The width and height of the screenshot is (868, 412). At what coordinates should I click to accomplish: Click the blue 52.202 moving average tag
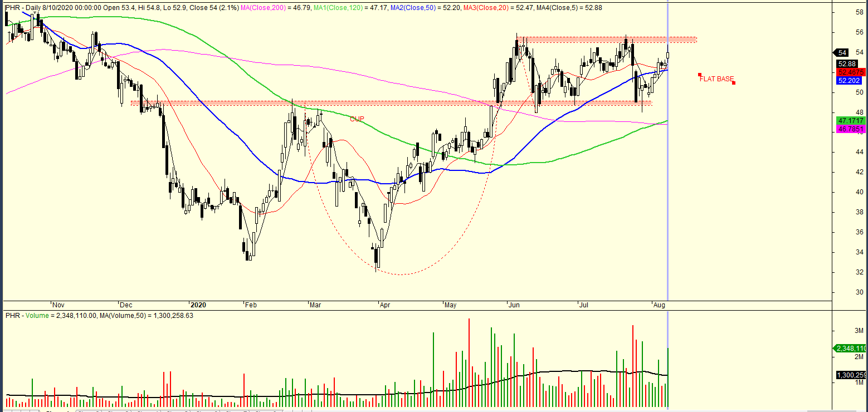pos(850,81)
